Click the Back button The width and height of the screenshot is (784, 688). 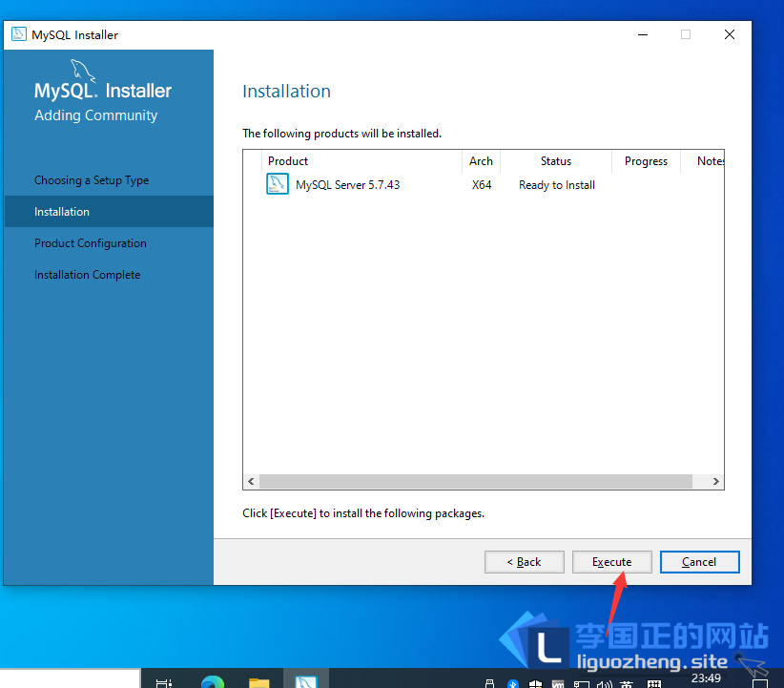click(524, 562)
